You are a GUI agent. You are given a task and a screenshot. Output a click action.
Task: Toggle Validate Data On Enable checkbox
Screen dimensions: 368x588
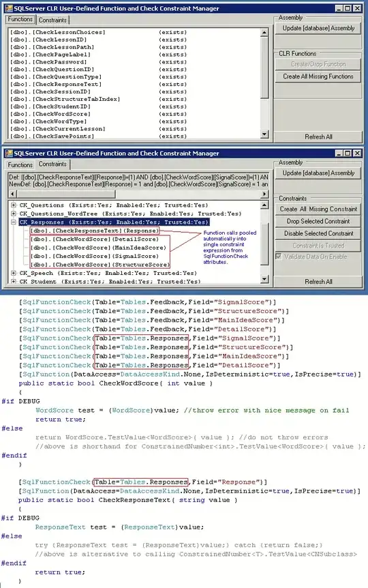pos(279,256)
